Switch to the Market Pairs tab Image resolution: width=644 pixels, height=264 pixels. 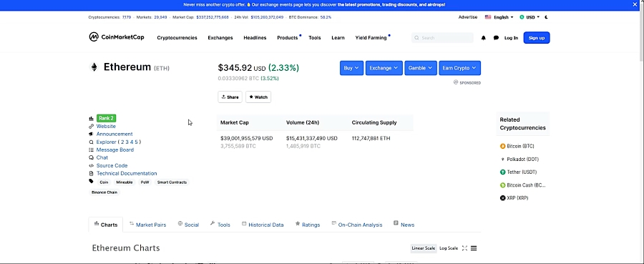[148, 225]
